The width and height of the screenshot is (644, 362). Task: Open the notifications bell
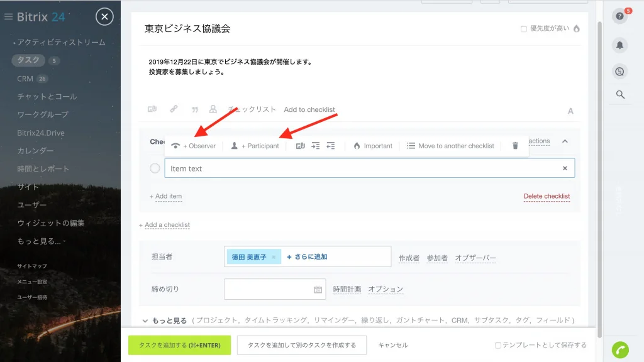point(619,45)
